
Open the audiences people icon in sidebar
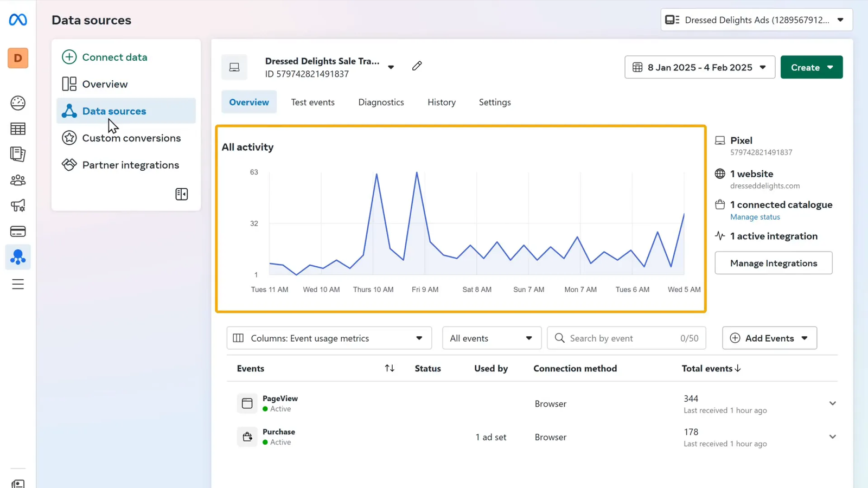point(18,180)
